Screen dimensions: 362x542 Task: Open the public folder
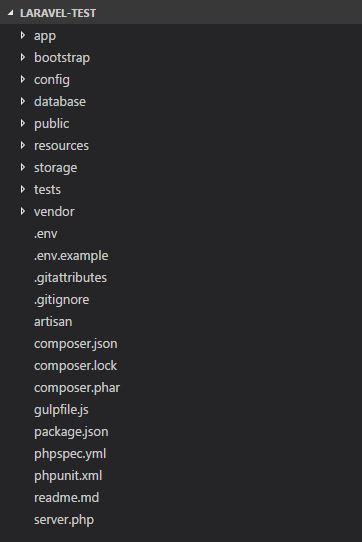[52, 124]
